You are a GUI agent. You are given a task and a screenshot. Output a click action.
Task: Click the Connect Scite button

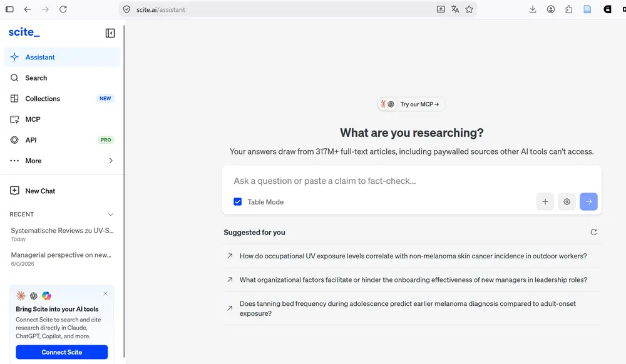[x=62, y=352]
